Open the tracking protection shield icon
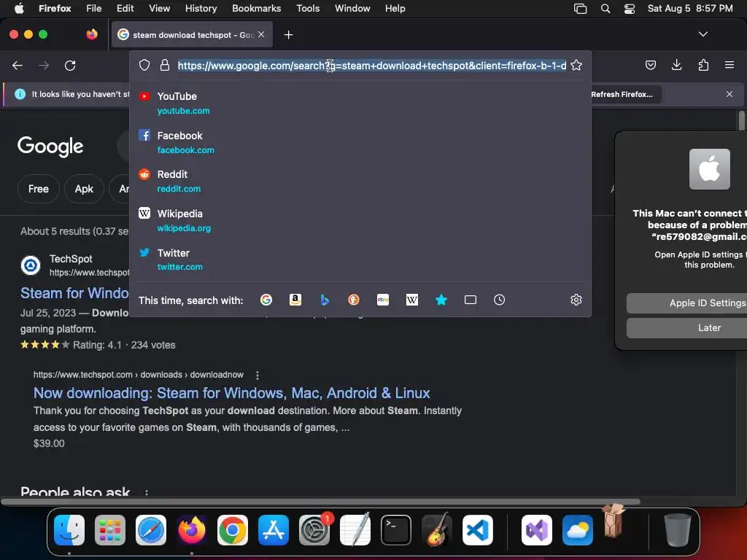The height and width of the screenshot is (560, 747). 144,65
